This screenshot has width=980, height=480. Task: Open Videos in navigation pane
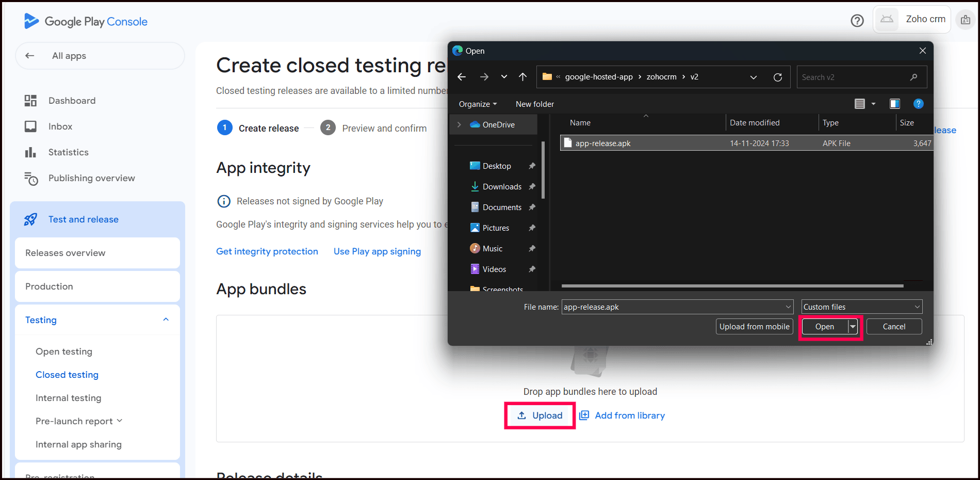point(494,269)
